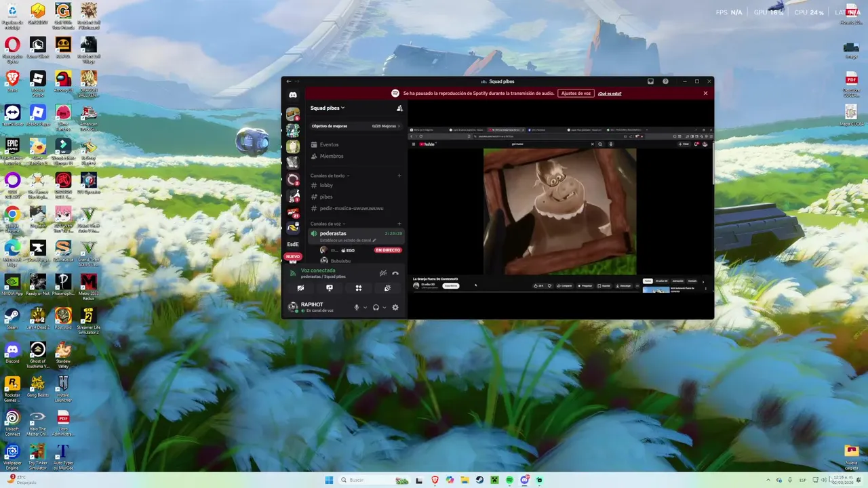Add a channel to Canales de texto
Image resolution: width=868 pixels, height=488 pixels.
click(x=399, y=176)
